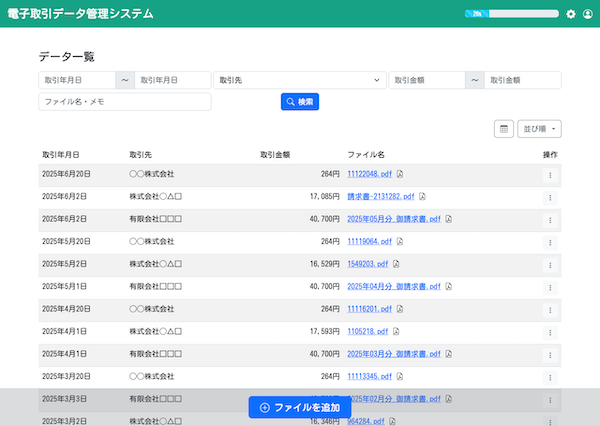Click PDF icon beside 11113345.pdf

399,377
